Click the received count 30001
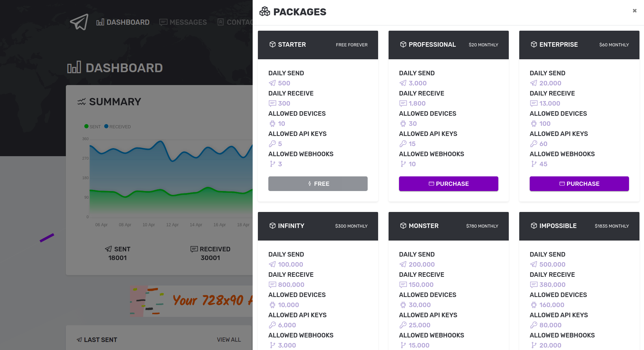This screenshot has width=644, height=350. 210,258
